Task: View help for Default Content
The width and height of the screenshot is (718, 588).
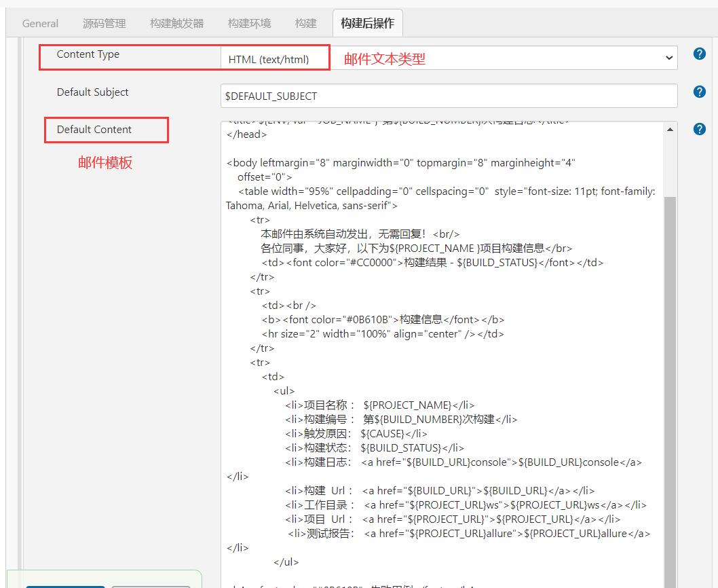Action: (699, 128)
